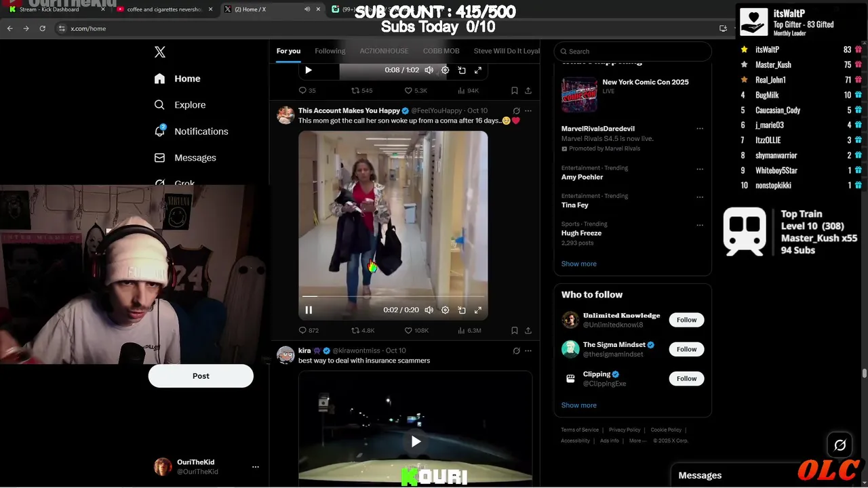Screen dimensions: 868x488
Task: Click Show more under trending topics
Action: pyautogui.click(x=579, y=264)
